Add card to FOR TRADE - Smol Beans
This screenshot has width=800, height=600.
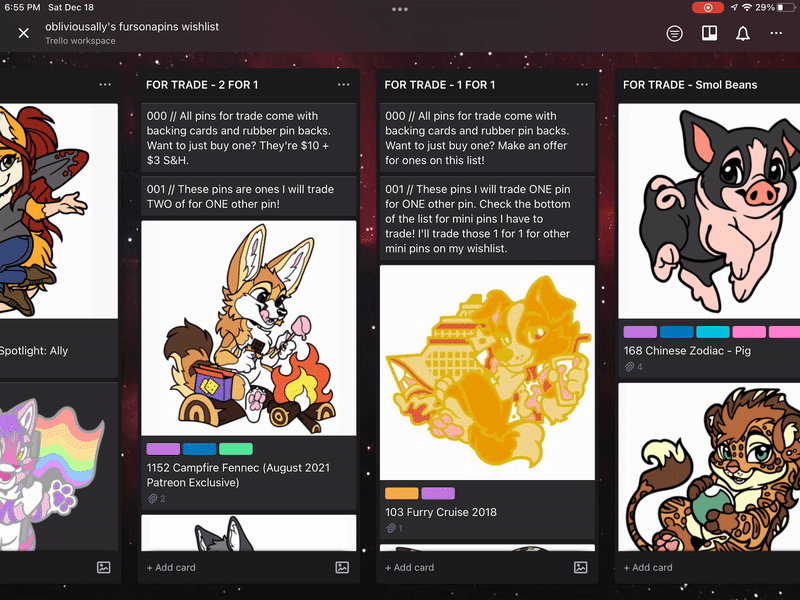pyautogui.click(x=648, y=567)
